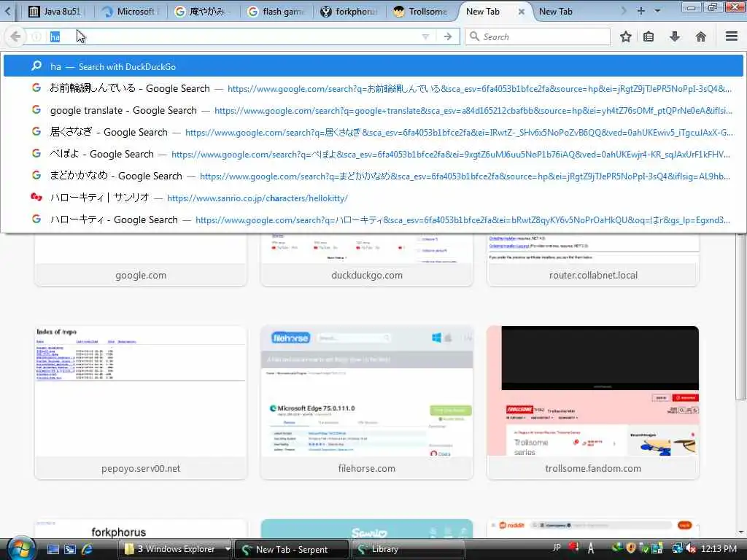Click the JP language indicator

pos(557,548)
